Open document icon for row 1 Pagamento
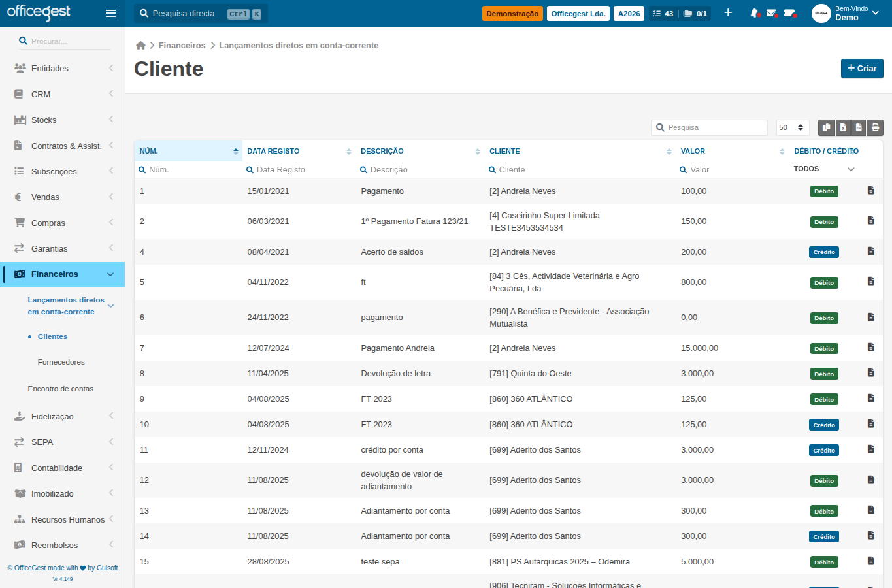Viewport: 892px width, 588px height. [870, 190]
